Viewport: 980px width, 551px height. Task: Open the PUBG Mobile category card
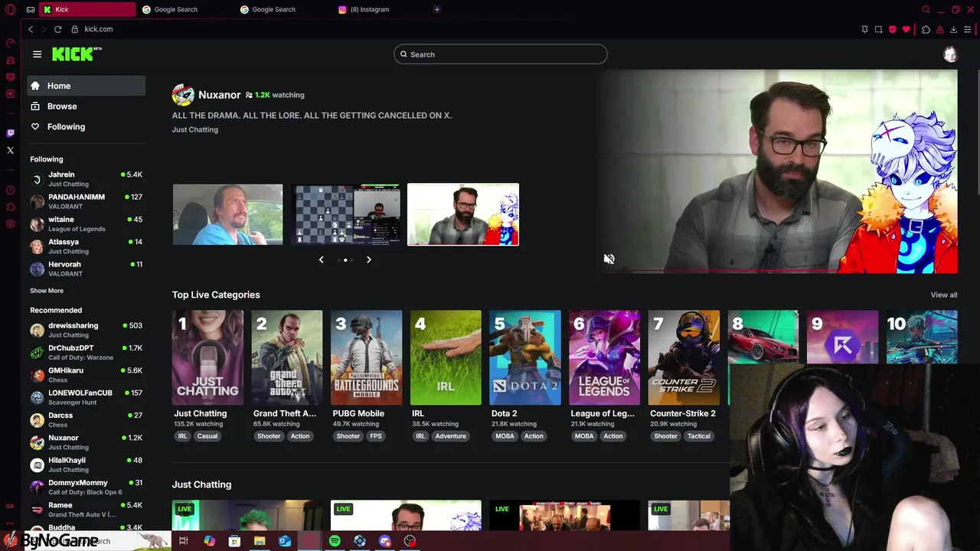tap(366, 357)
